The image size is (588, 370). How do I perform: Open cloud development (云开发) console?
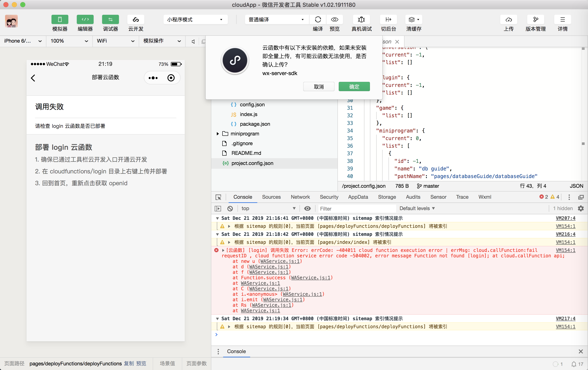pyautogui.click(x=136, y=20)
